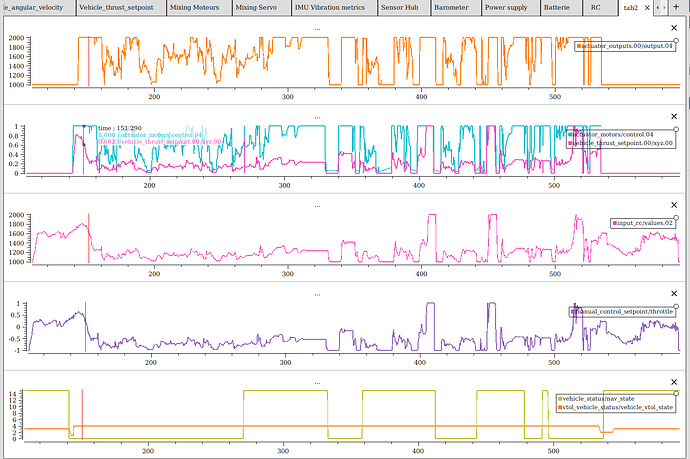Screen dimensions: 690x459
Task: Toggle the vehicle_thrust_setpoint.00/xyz.00 curve in the legend
Action: 622,143
